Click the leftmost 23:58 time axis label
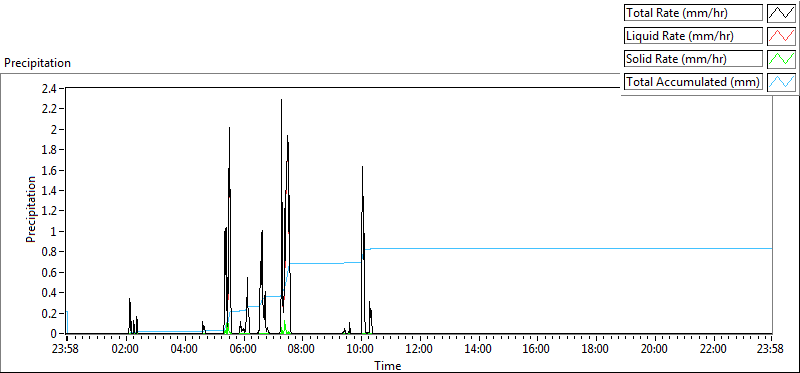The height and width of the screenshot is (373, 800). click(x=67, y=350)
